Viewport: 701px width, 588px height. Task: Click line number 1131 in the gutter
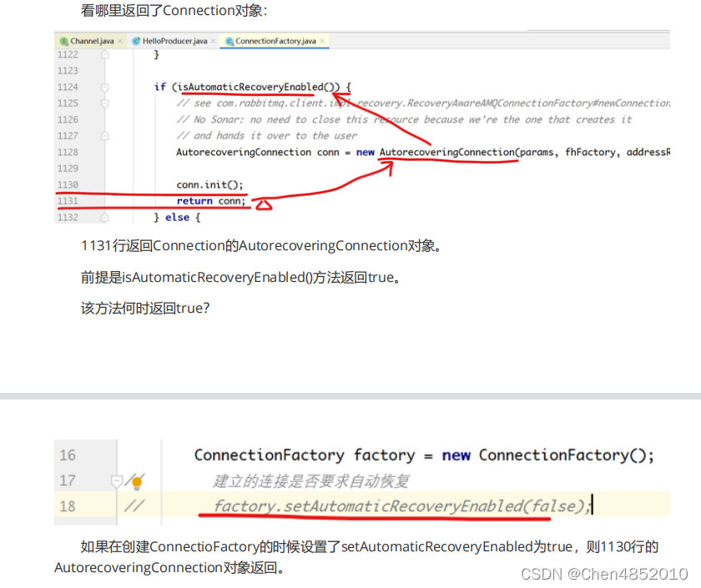coord(68,201)
